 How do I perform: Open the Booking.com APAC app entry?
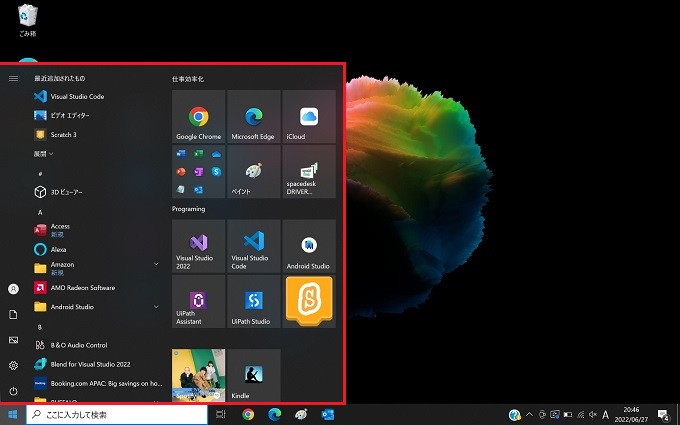click(x=98, y=383)
